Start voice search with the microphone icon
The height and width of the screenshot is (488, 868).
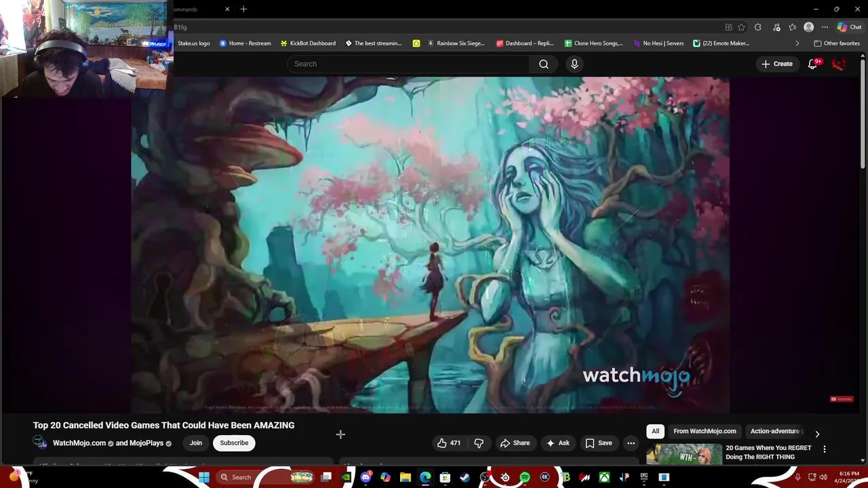(x=574, y=64)
